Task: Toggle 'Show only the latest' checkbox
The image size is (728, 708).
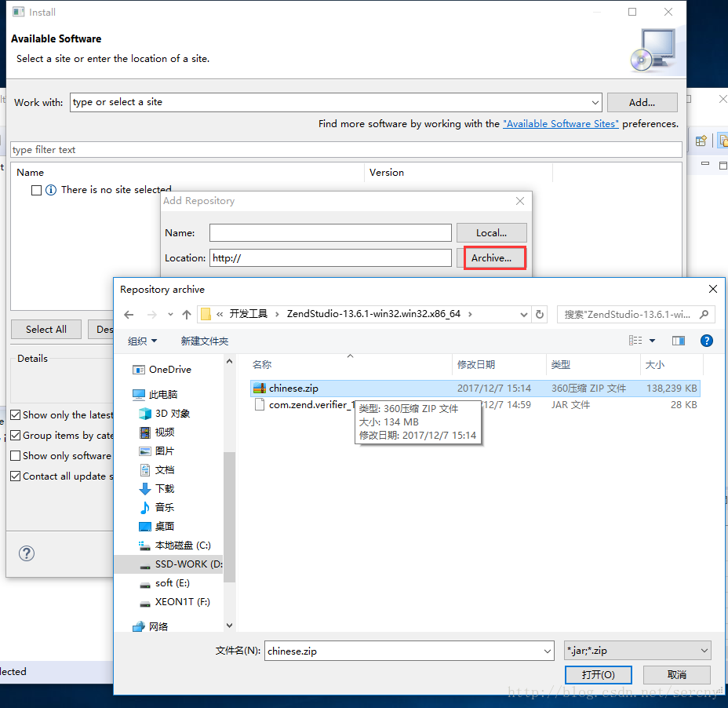Action: pyautogui.click(x=16, y=415)
